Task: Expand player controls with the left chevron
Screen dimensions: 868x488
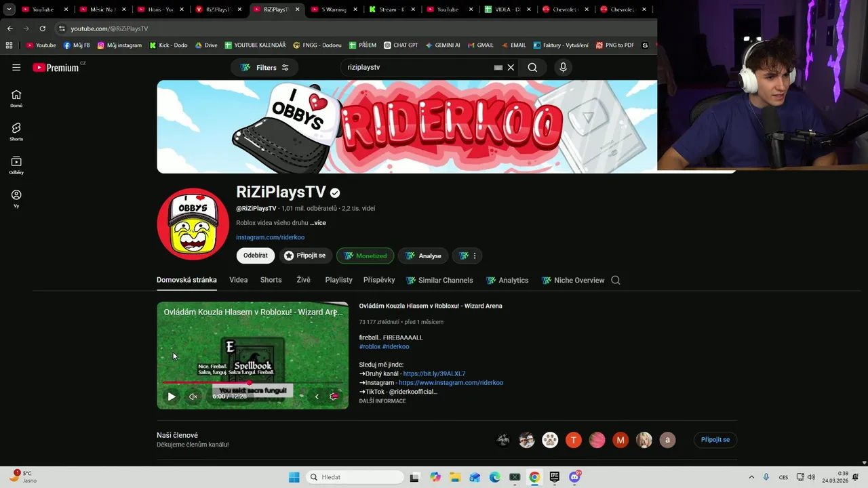Action: 317,396
